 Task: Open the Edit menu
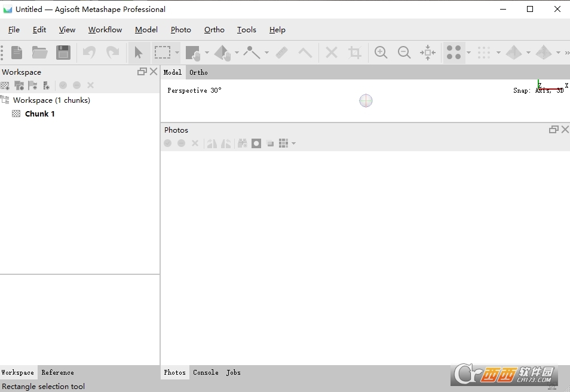tap(39, 30)
